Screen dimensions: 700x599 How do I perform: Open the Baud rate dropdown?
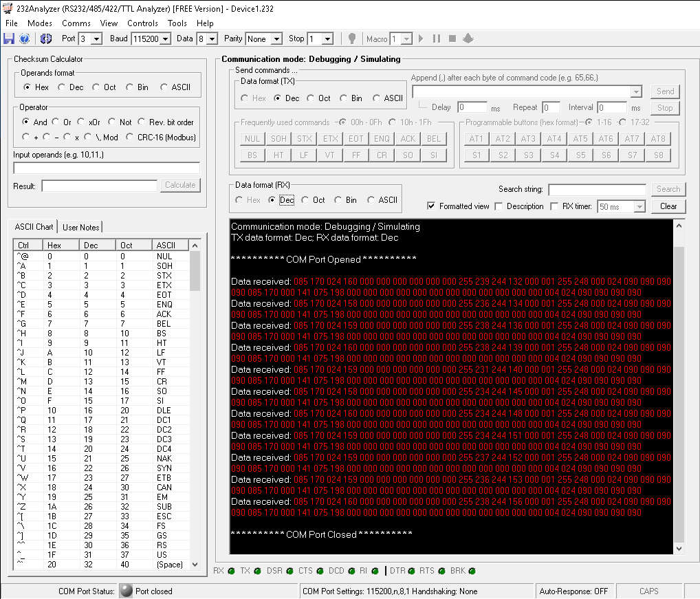tap(166, 39)
